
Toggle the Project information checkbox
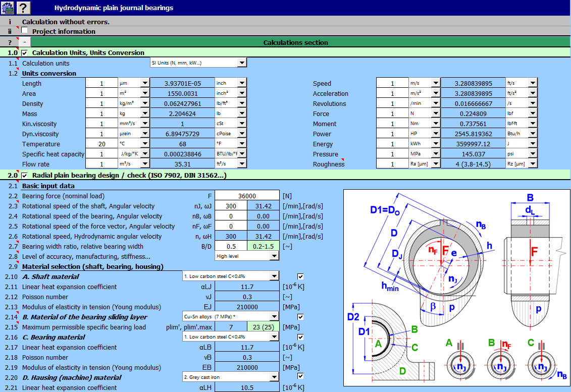[x=25, y=31]
